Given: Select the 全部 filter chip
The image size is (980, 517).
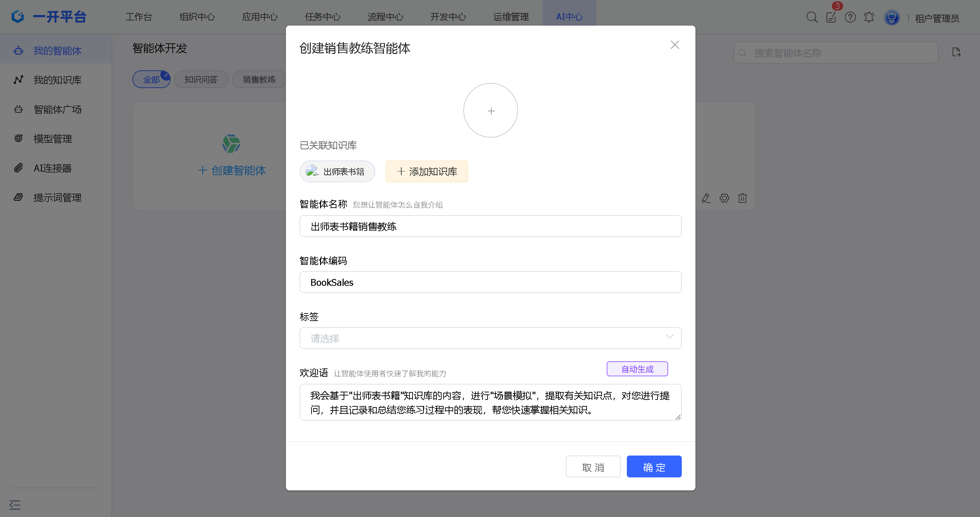Looking at the screenshot, I should click(x=151, y=79).
